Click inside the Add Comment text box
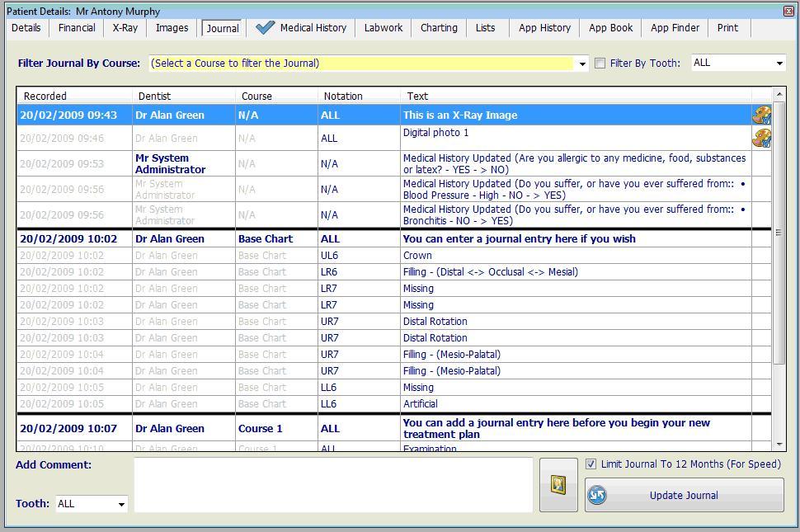 click(333, 485)
